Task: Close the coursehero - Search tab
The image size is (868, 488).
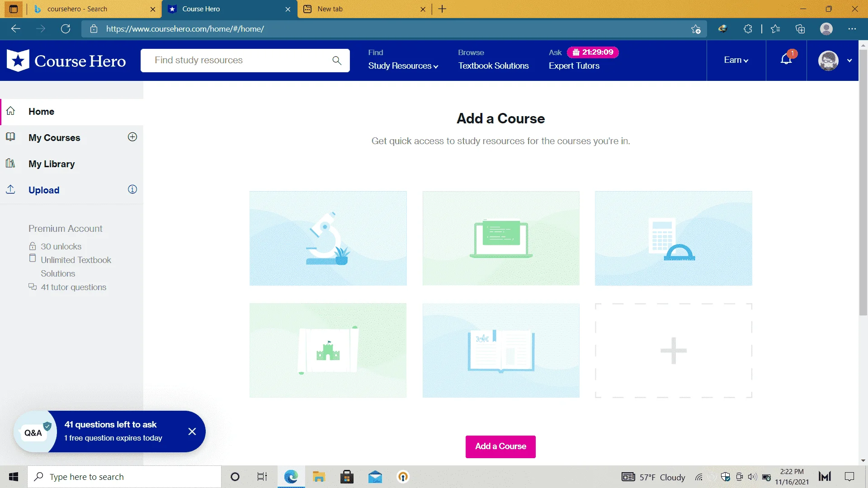Action: click(x=153, y=9)
